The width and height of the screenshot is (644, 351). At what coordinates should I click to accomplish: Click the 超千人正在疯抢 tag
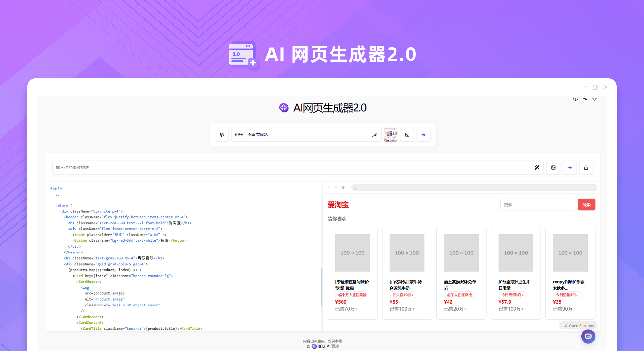click(459, 295)
